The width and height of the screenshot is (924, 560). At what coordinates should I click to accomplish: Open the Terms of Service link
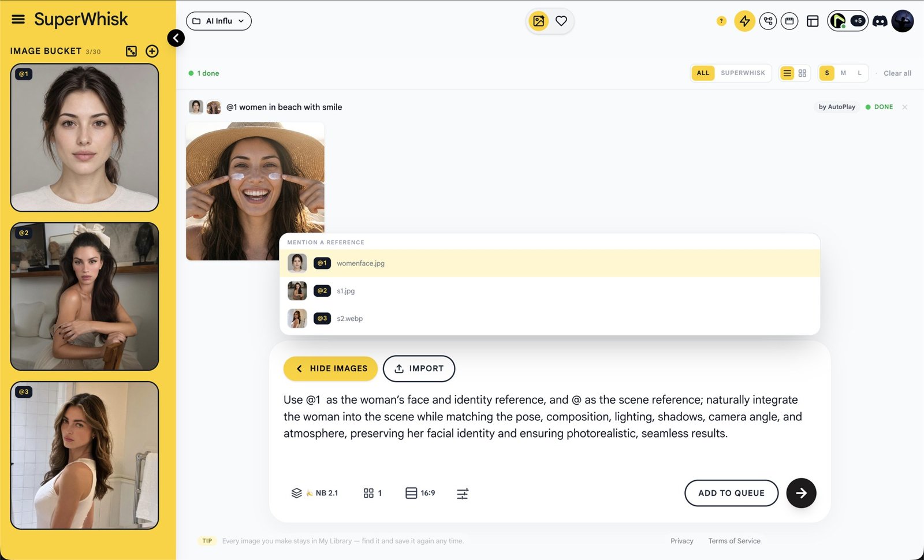click(734, 541)
